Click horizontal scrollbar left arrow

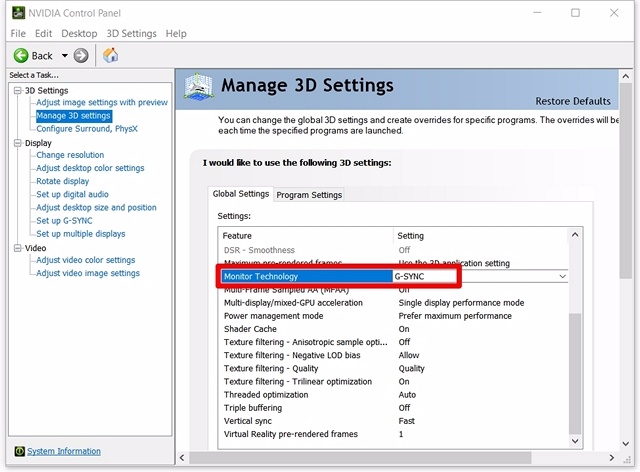click(182, 458)
